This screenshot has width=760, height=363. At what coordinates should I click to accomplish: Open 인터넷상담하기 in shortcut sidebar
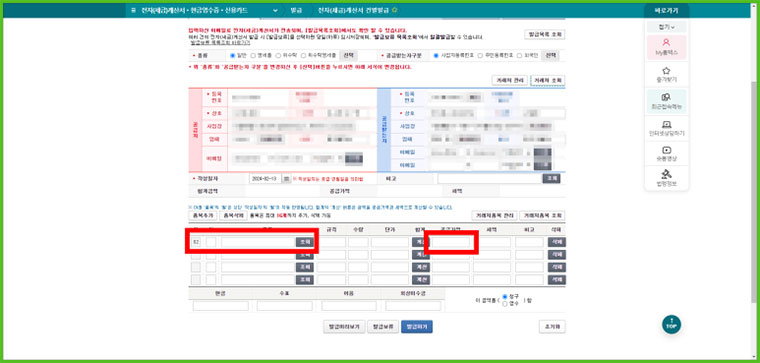pyautogui.click(x=666, y=128)
